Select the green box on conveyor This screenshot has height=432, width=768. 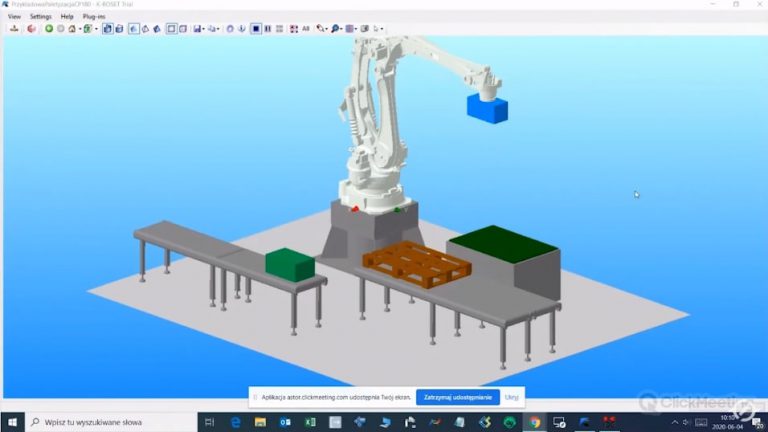290,264
